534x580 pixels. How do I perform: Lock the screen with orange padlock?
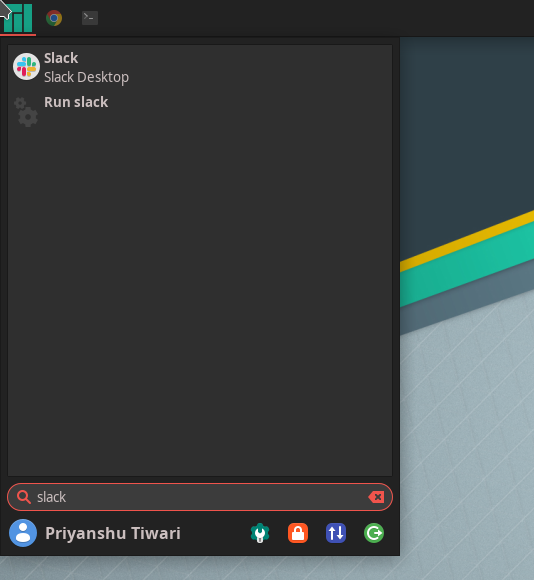click(298, 533)
